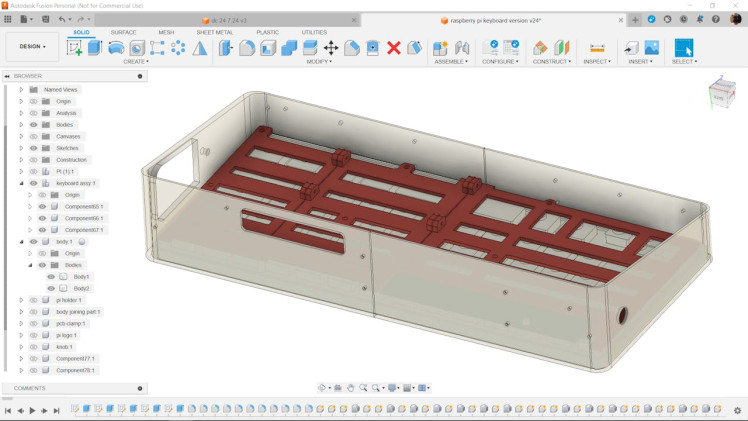Toggle visibility of keyboard assy:1
Viewport: 748px width, 421px height.
point(33,183)
